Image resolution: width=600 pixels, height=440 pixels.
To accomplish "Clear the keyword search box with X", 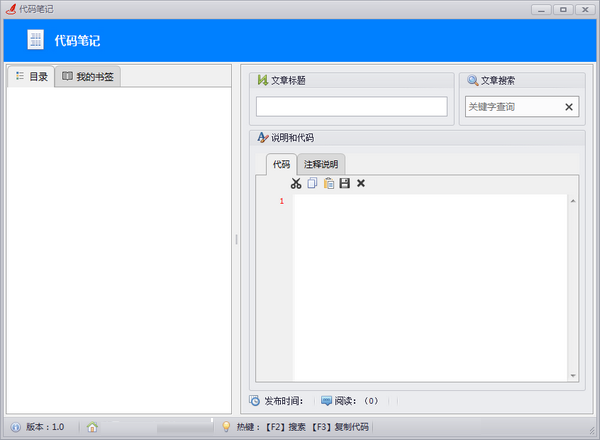I will [569, 107].
